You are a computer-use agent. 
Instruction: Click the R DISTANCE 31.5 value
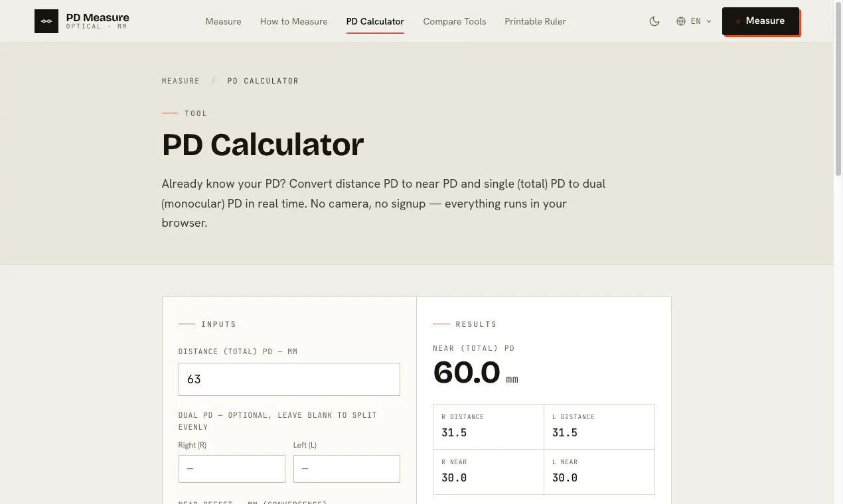tap(454, 432)
